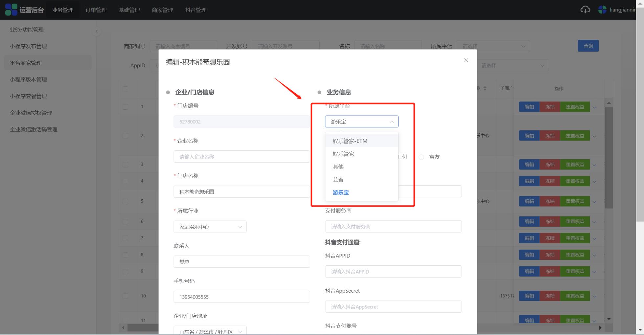Collapse the 所属平台 dropdown showing 游乐宝

362,122
